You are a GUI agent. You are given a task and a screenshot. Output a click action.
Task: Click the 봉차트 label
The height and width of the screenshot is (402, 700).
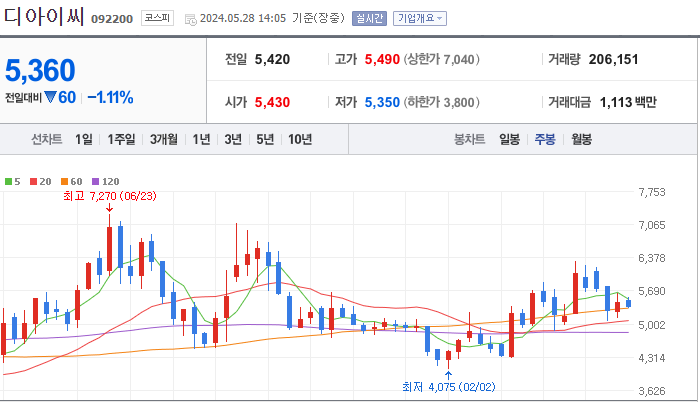click(x=470, y=139)
